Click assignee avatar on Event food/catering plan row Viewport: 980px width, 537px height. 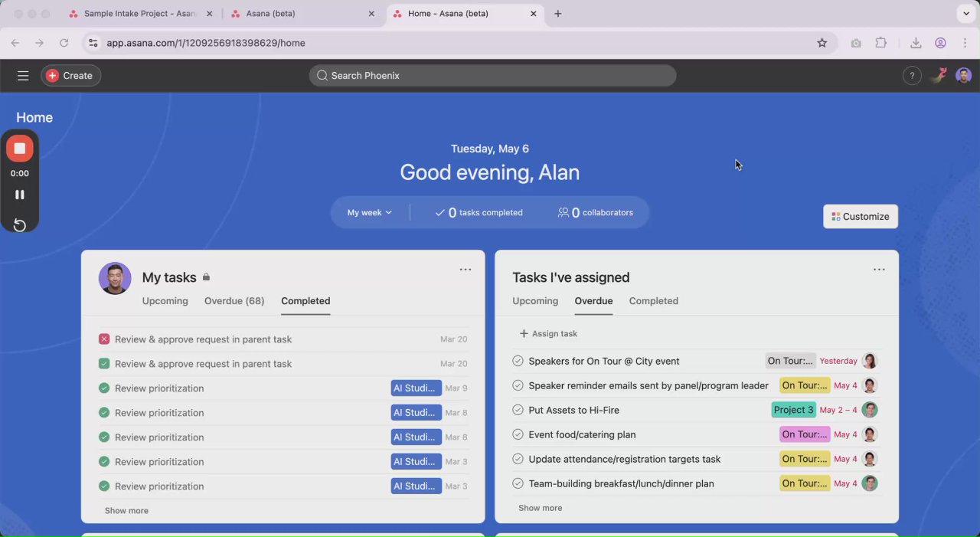870,434
